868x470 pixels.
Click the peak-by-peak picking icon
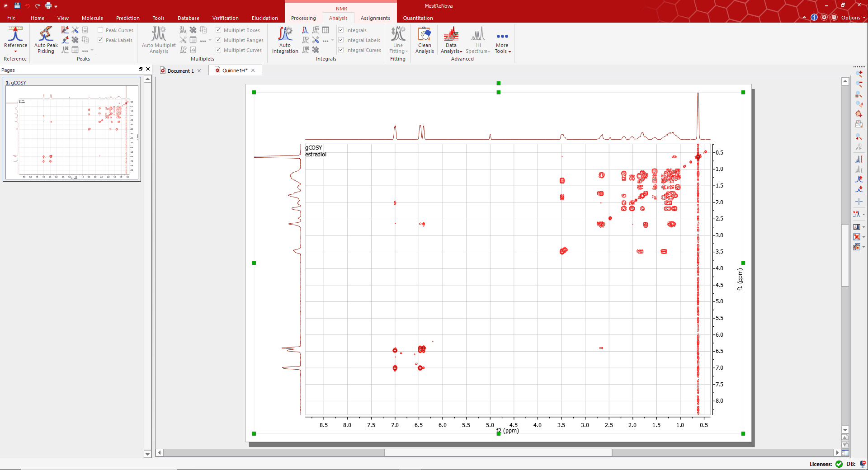pyautogui.click(x=65, y=40)
